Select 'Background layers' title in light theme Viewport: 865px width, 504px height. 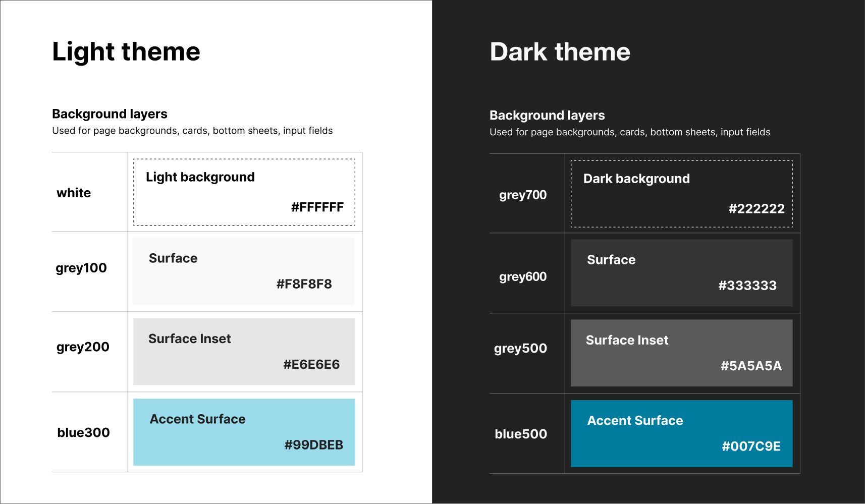[110, 114]
